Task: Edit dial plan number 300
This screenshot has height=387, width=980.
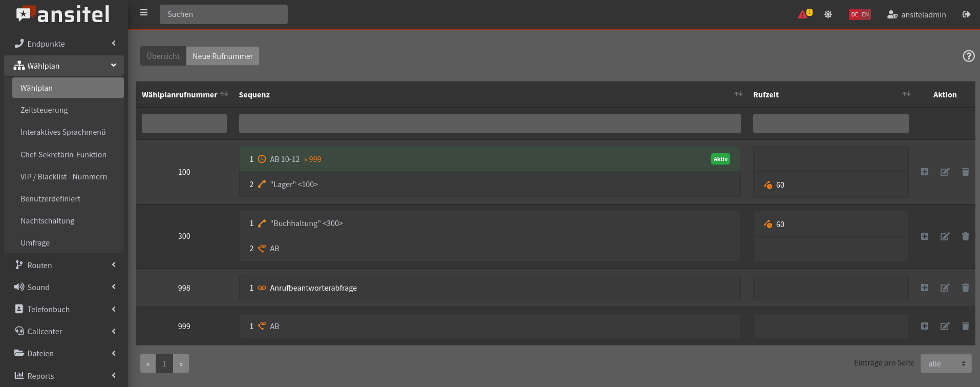Action: point(945,236)
